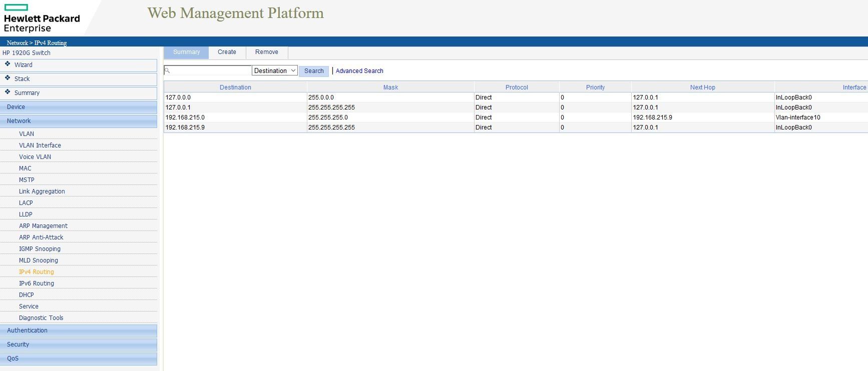This screenshot has height=371, width=868.
Task: Click the Network > IPv4 Routing breadcrumb
Action: pos(37,43)
